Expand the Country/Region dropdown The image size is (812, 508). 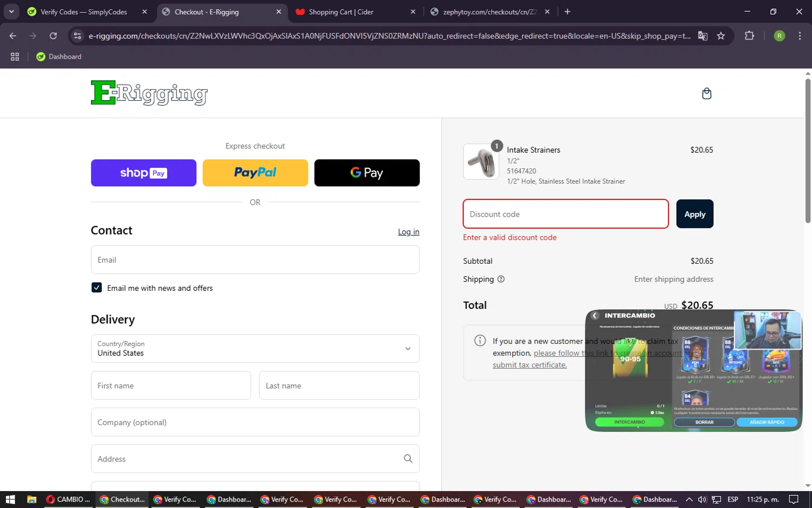coord(255,348)
